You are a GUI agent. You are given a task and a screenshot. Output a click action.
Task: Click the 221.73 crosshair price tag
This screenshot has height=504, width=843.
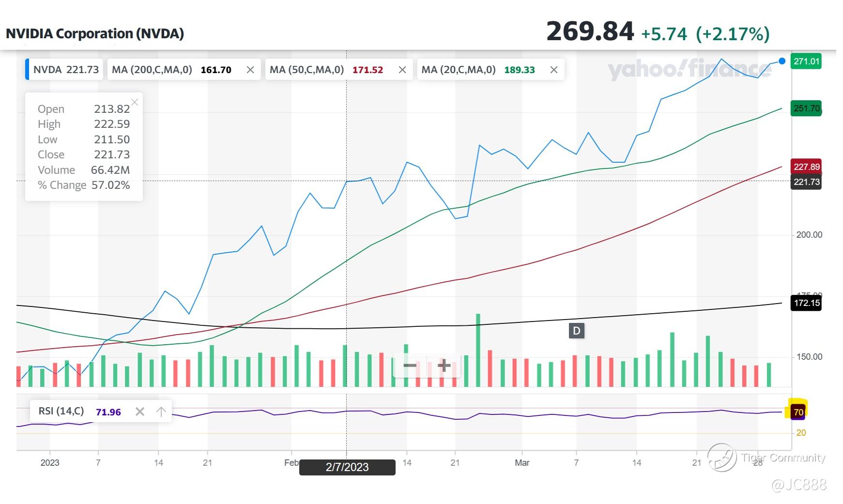click(x=806, y=182)
